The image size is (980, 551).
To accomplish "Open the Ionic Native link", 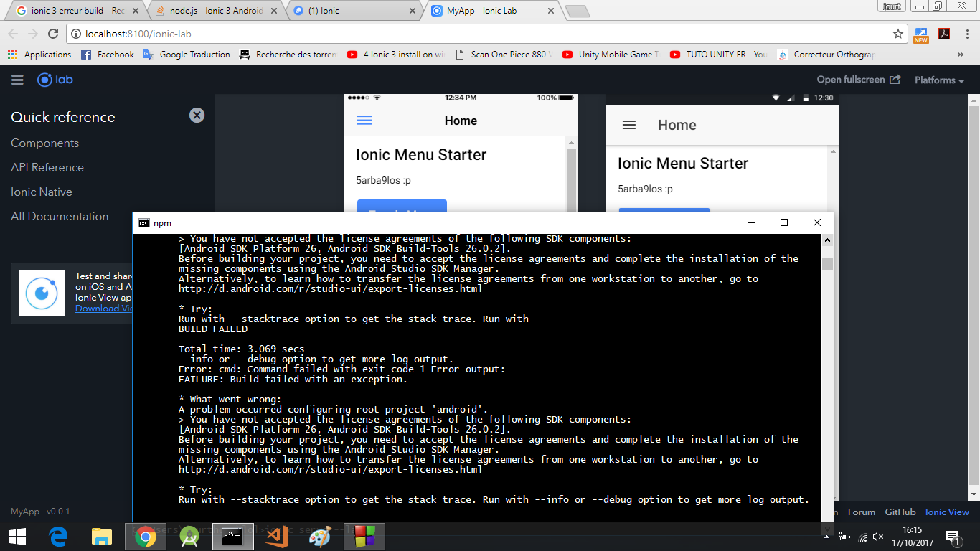I will coord(42,192).
